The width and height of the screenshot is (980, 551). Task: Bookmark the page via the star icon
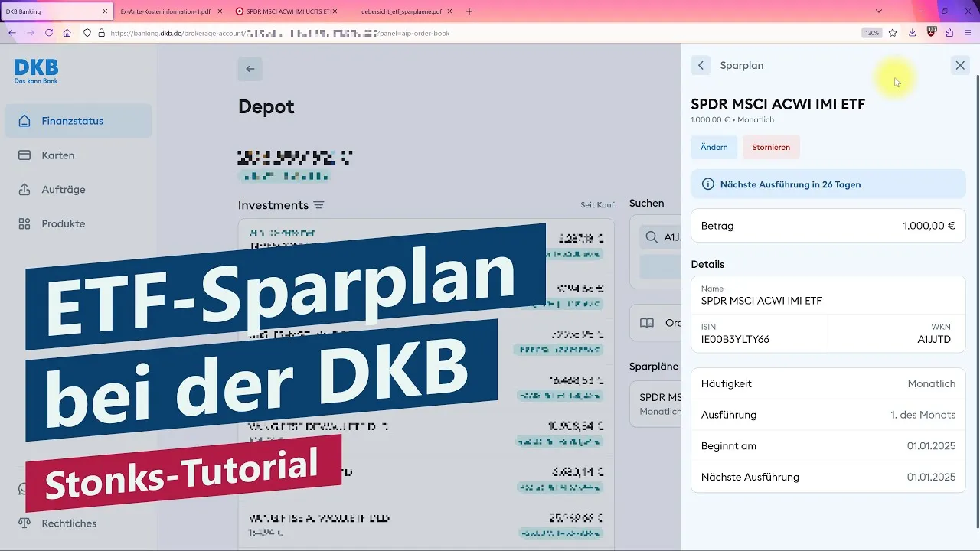(x=892, y=32)
